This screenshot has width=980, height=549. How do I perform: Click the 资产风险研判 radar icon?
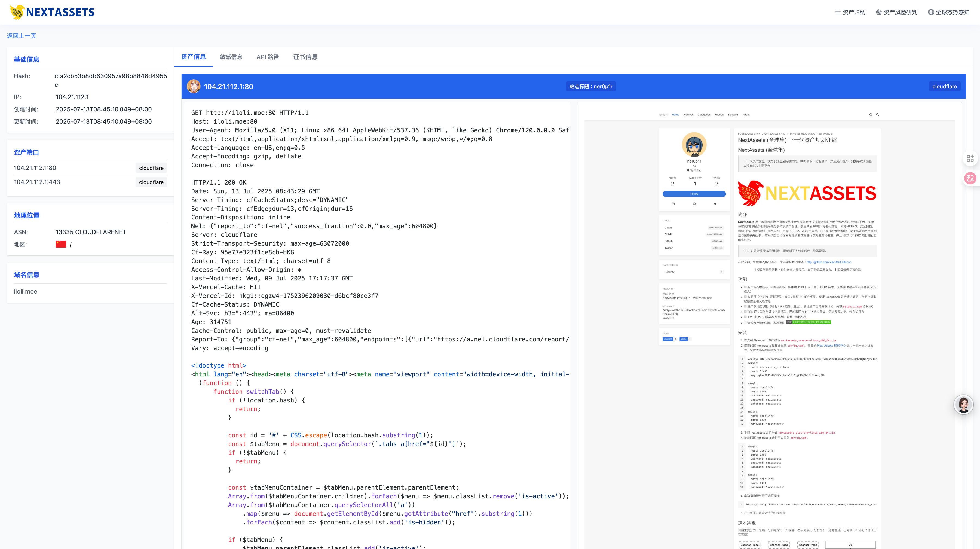tap(878, 12)
